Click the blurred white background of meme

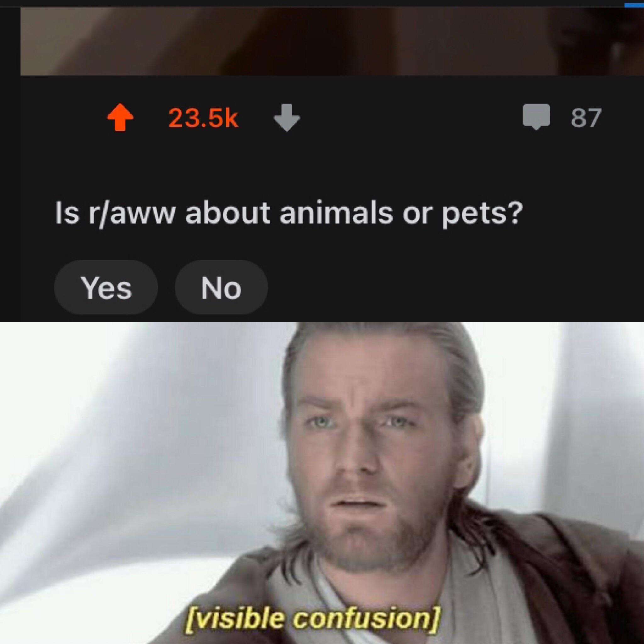point(133,433)
